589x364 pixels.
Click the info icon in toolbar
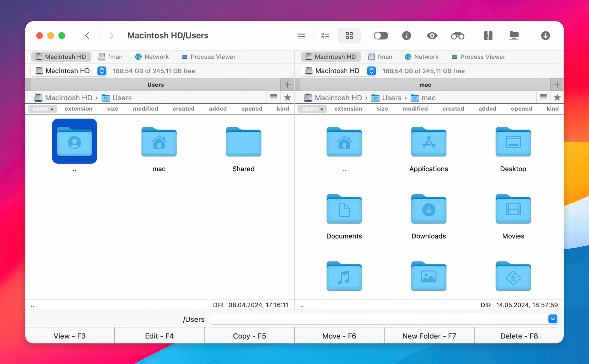tap(406, 36)
